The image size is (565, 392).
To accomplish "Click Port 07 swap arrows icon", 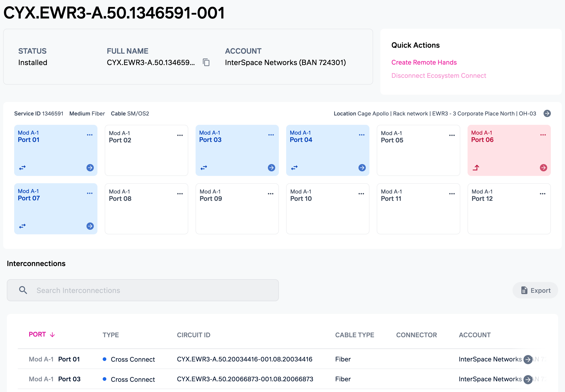I will [x=22, y=226].
